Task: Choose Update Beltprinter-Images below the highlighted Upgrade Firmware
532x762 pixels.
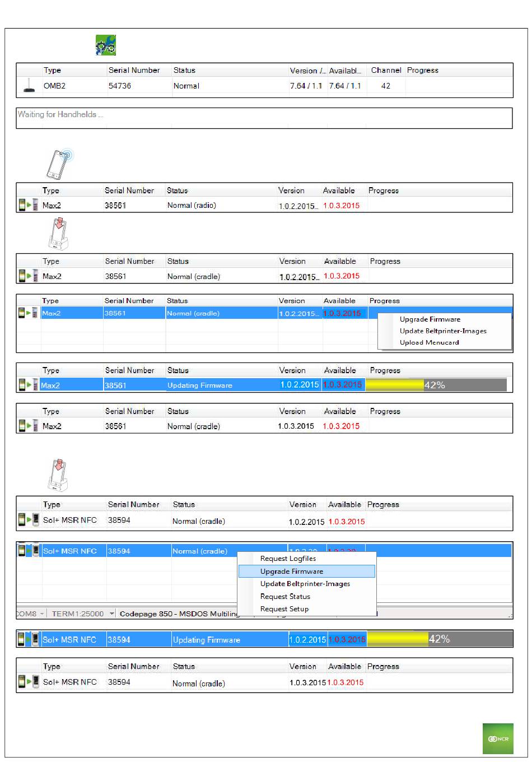Action: coord(306,584)
